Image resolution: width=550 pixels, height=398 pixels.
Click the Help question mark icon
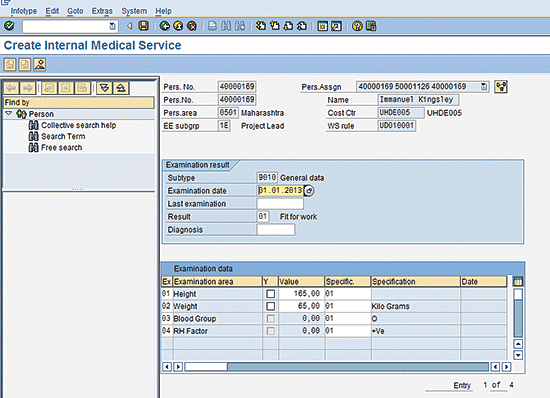pos(357,26)
